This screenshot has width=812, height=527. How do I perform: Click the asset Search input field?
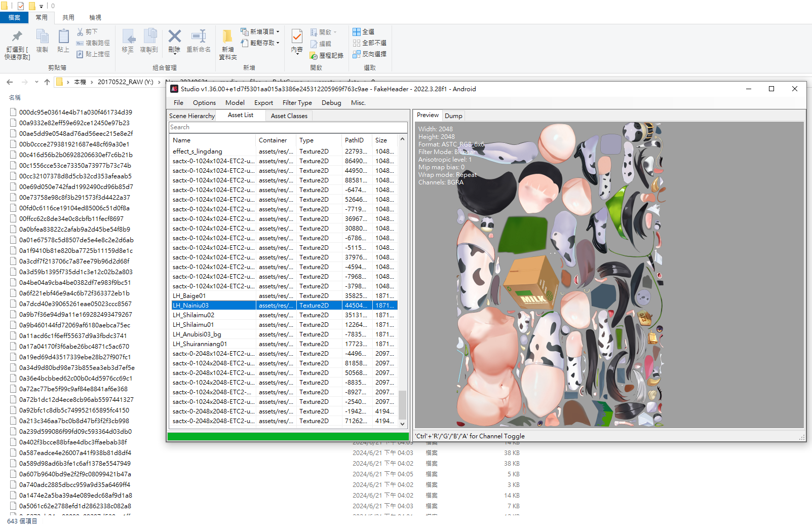(288, 127)
